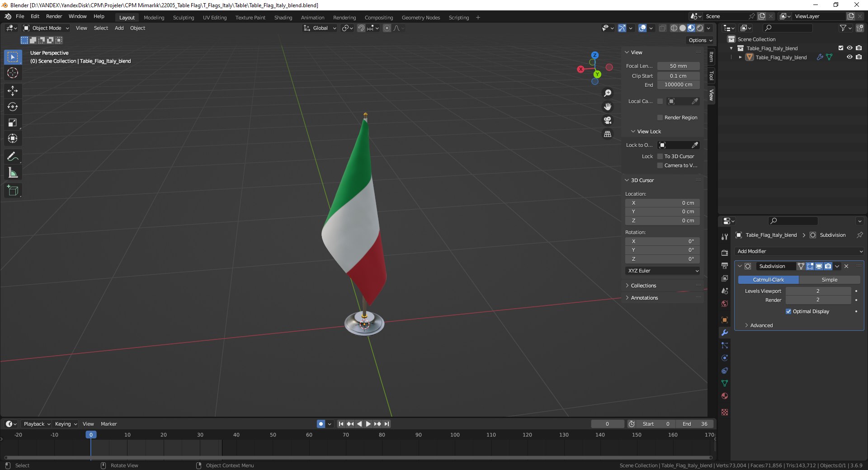Select the Rotate tool
The image size is (868, 470).
13,107
